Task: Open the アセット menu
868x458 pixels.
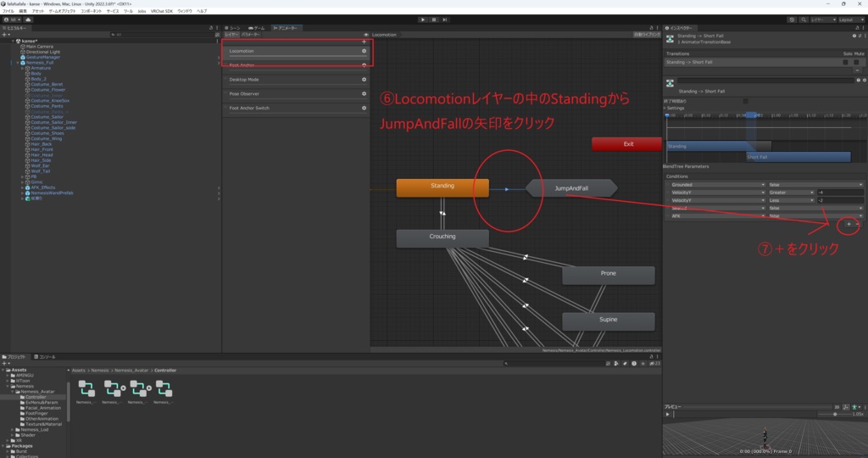Action: (37, 11)
